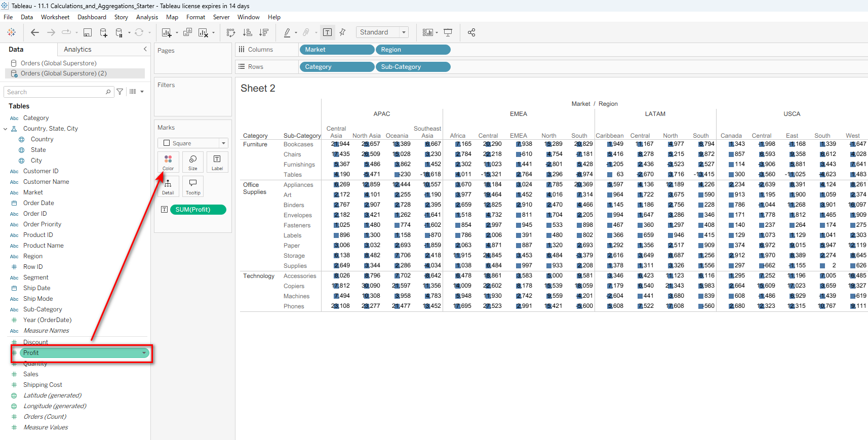Select the Sub-Category pill on Rows shelf
868x440 pixels.
point(413,67)
